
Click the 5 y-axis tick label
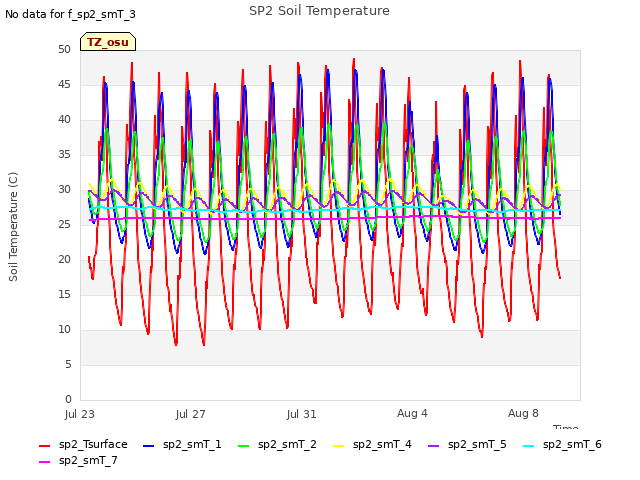tap(68, 364)
